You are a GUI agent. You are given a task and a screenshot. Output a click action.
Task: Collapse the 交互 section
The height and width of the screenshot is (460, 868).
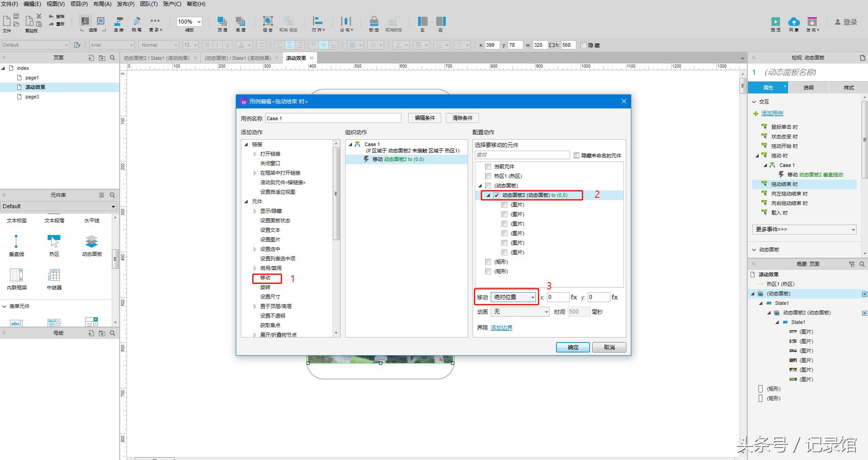(x=754, y=102)
